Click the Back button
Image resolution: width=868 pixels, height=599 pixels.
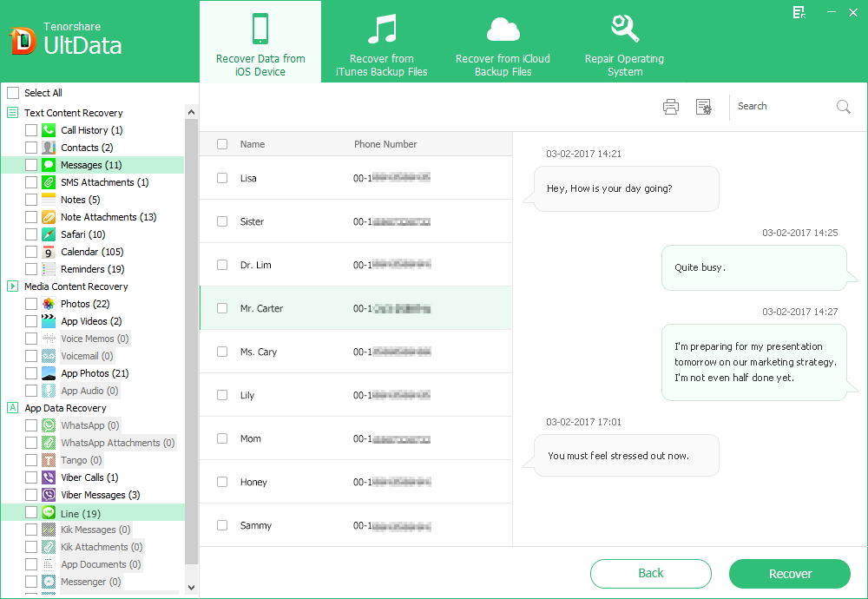[650, 574]
